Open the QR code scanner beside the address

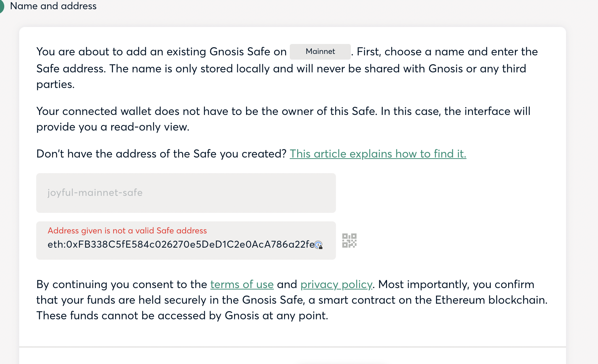[x=349, y=240]
